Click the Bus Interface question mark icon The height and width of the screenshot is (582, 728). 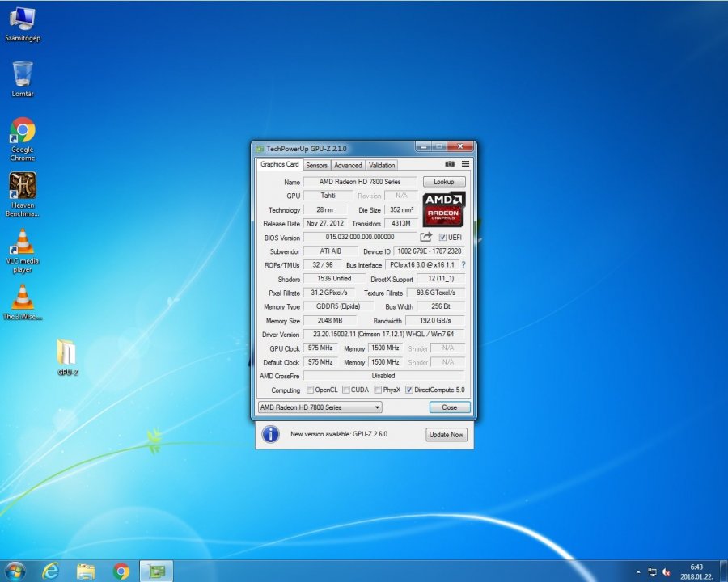tap(463, 265)
